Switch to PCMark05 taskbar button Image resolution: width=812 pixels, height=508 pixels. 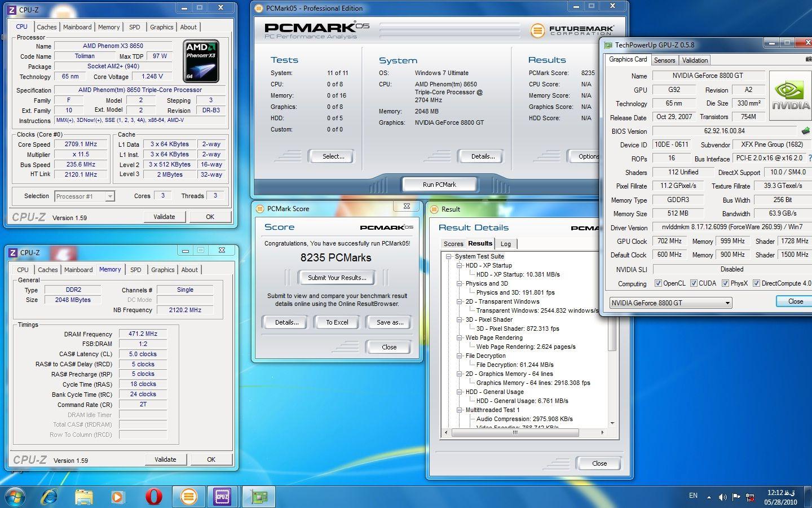[188, 497]
